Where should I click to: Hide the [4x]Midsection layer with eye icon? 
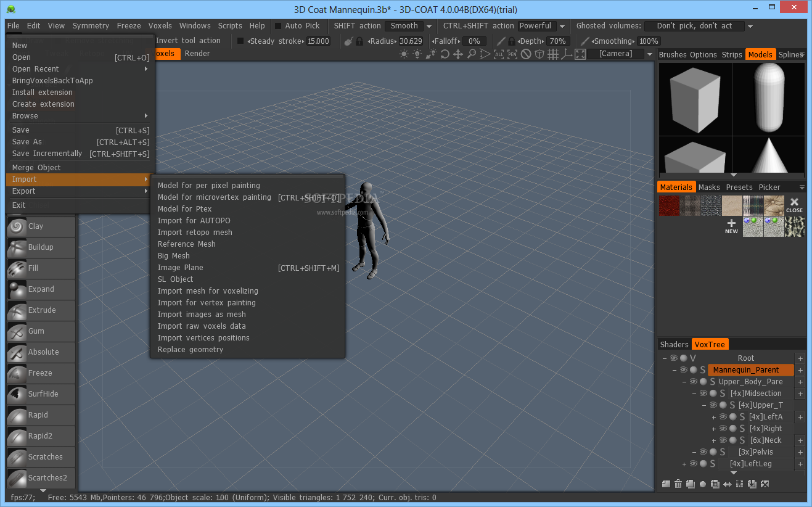[703, 394]
